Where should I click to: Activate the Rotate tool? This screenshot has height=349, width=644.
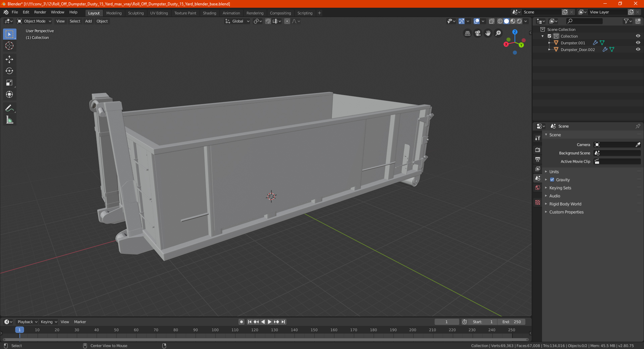[9, 71]
